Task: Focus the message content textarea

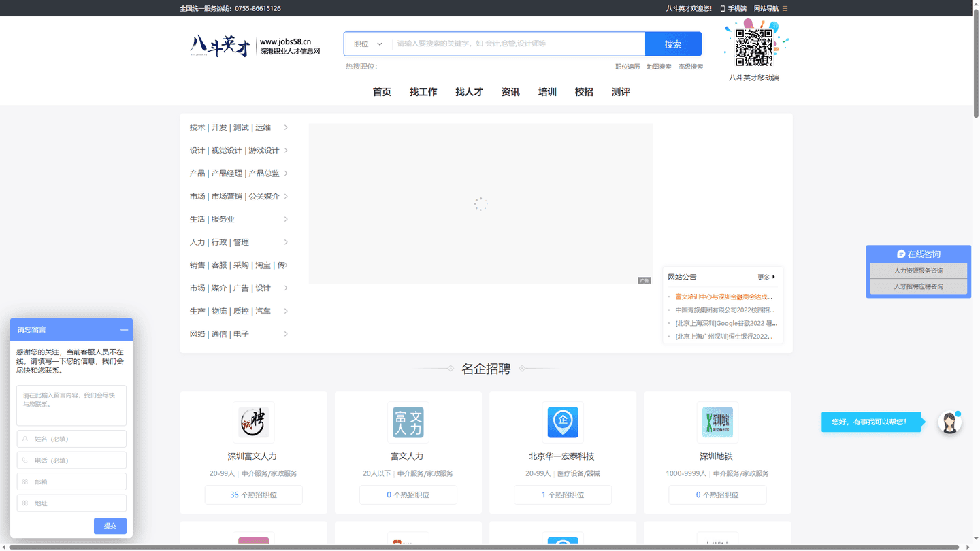Action: (x=71, y=405)
